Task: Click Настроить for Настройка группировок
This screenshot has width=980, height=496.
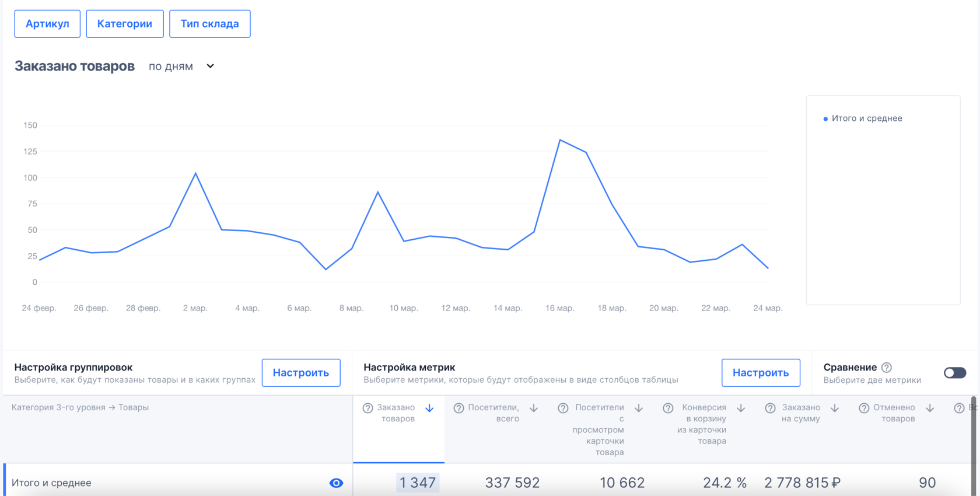Action: (x=301, y=373)
